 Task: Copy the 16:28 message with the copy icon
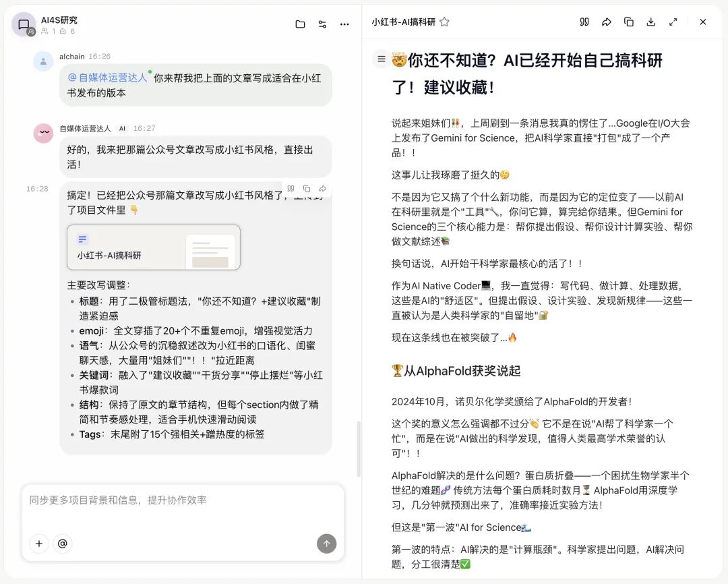[x=307, y=189]
